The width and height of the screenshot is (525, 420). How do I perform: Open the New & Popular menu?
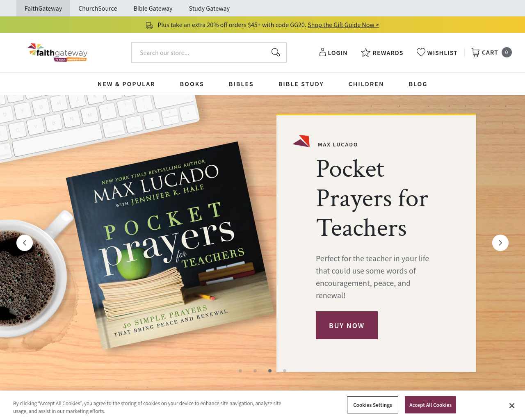pyautogui.click(x=126, y=84)
